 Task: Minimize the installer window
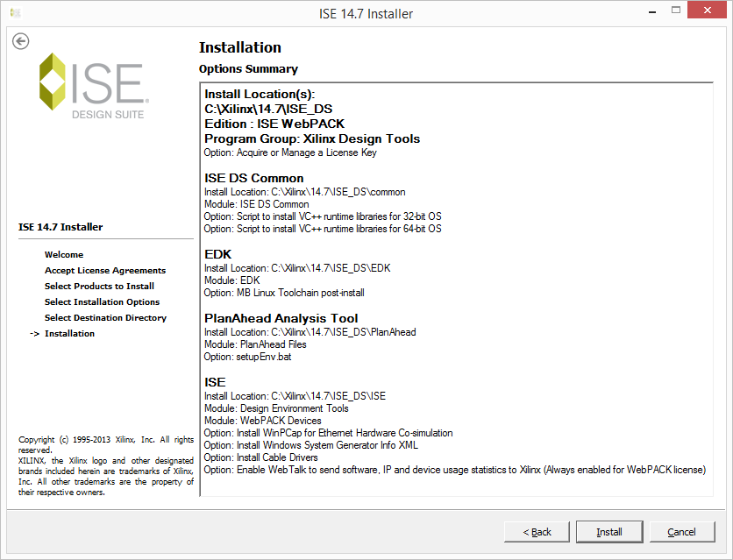point(652,11)
